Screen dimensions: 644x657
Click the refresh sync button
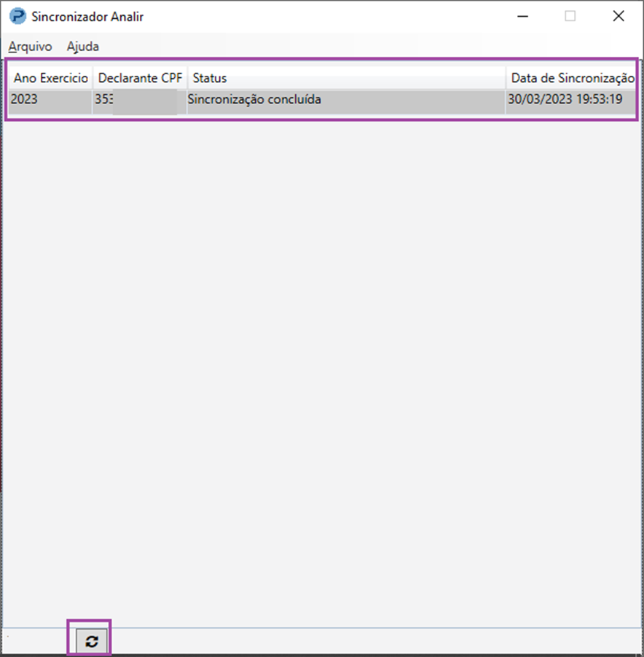click(91, 641)
